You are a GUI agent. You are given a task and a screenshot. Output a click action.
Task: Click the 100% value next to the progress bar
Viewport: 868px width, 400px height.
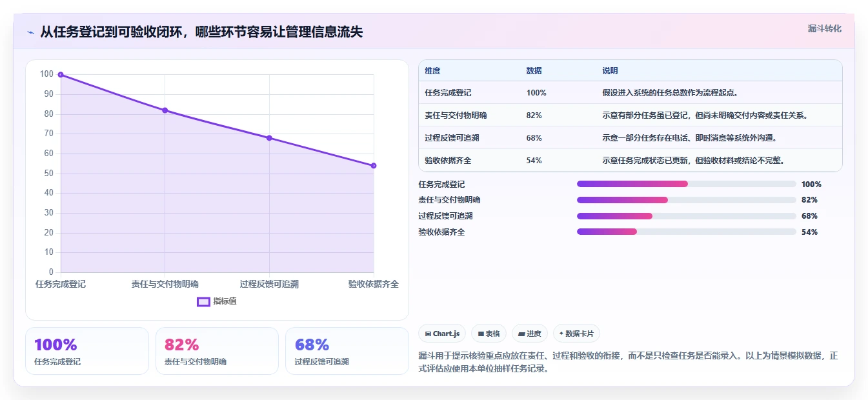click(x=811, y=184)
